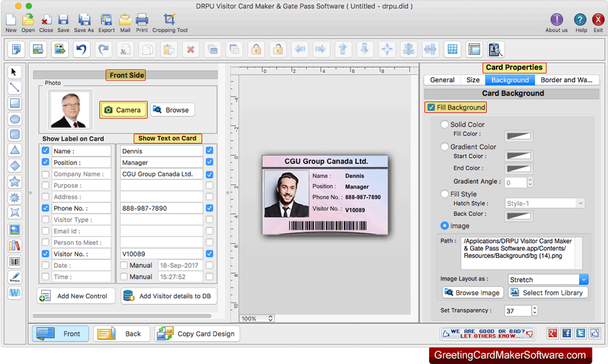Viewport: 608px width, 364px height.
Task: Open the Start Color swatch
Action: pyautogui.click(x=518, y=156)
